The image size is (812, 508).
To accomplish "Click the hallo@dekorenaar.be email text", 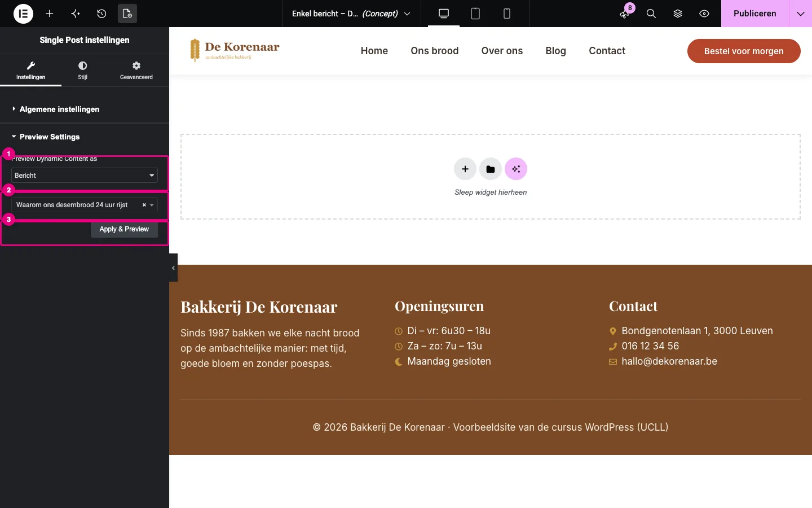I will pyautogui.click(x=669, y=361).
